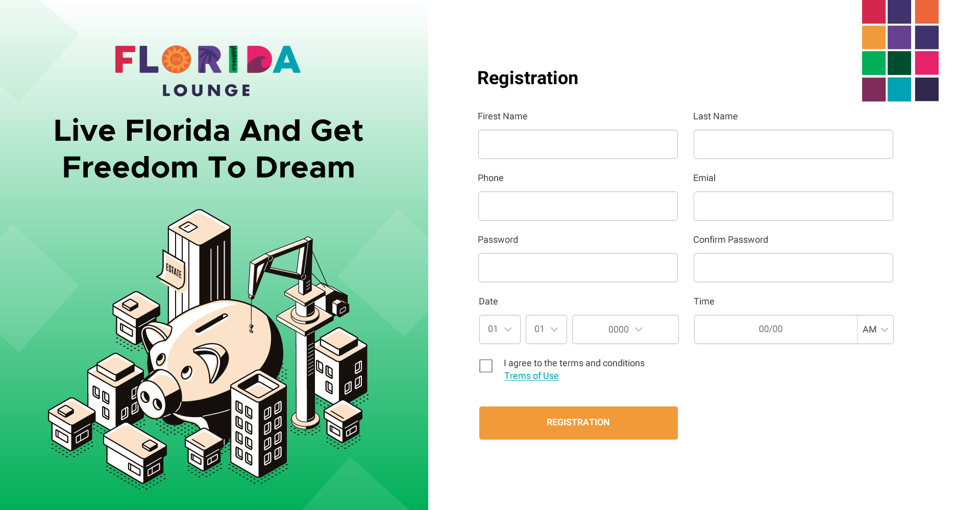Click into the Phone input field
The height and width of the screenshot is (510, 980).
tap(578, 206)
